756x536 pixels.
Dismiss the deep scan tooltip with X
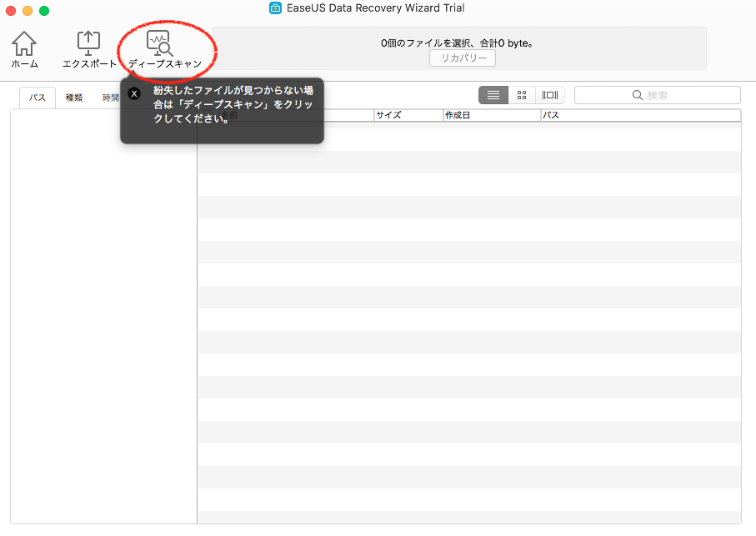(x=134, y=93)
